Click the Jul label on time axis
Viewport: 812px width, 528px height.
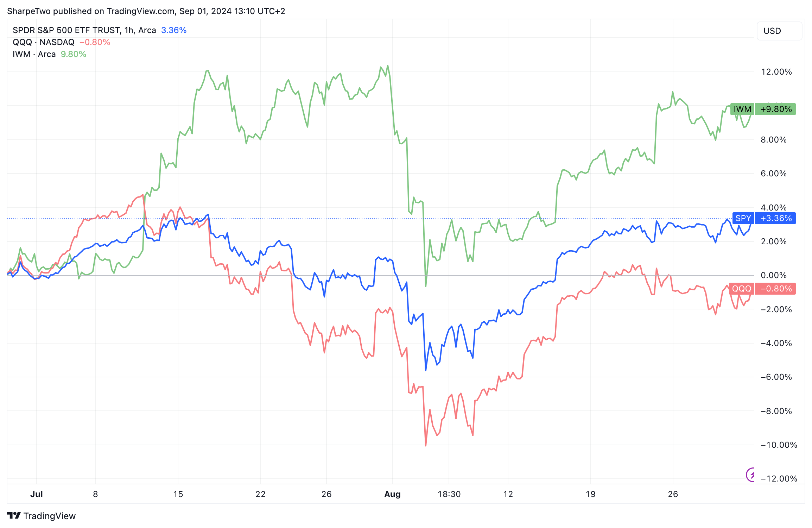(x=37, y=494)
